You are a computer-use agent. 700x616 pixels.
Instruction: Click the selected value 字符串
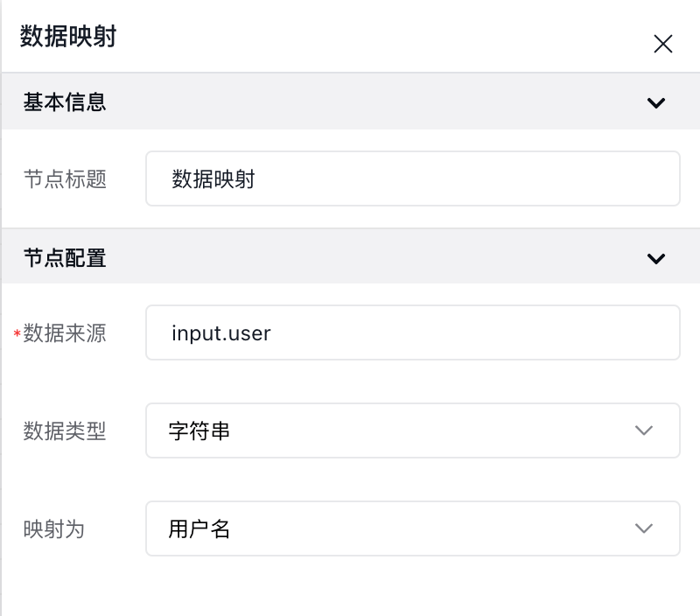199,431
